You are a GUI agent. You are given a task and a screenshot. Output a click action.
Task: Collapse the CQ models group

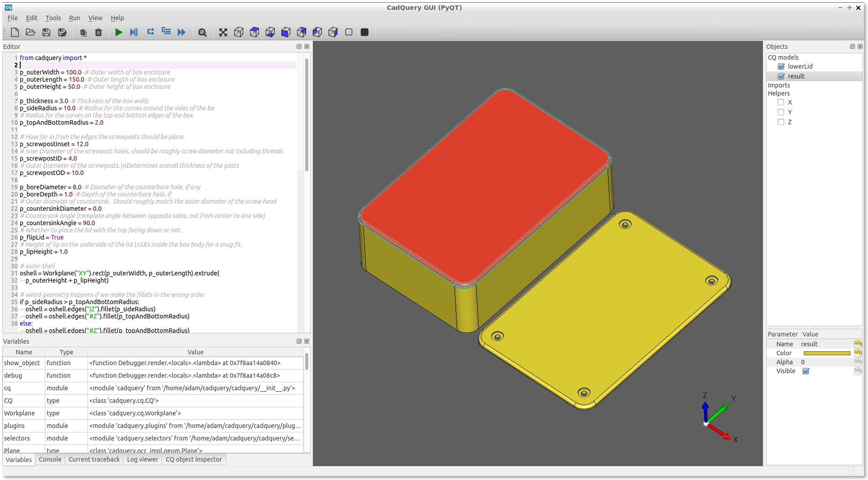coord(783,57)
